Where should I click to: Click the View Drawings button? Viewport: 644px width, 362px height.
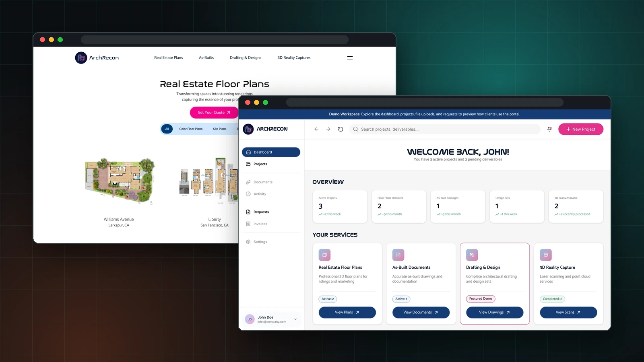tap(495, 313)
